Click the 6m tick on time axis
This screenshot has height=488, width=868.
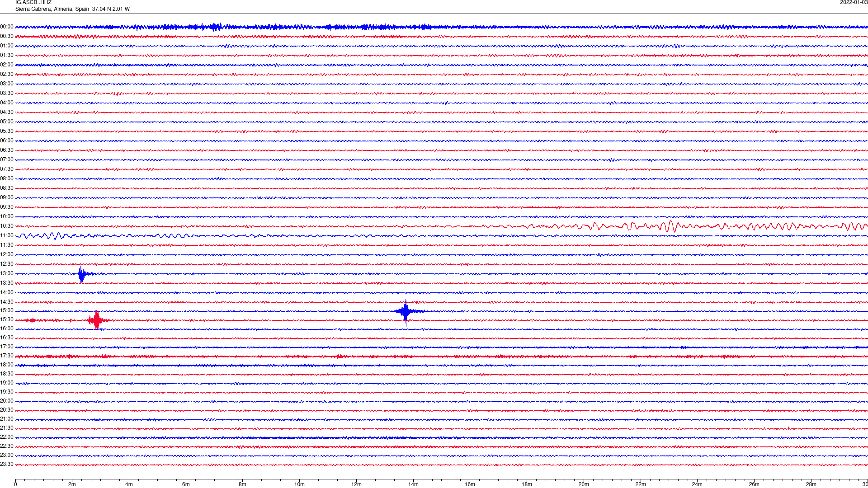(x=186, y=484)
